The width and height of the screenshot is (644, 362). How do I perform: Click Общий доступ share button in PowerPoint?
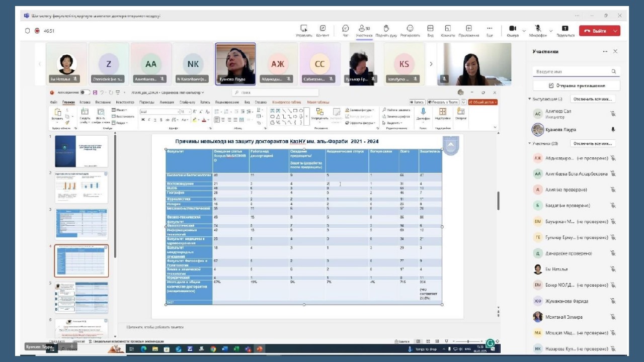point(483,102)
